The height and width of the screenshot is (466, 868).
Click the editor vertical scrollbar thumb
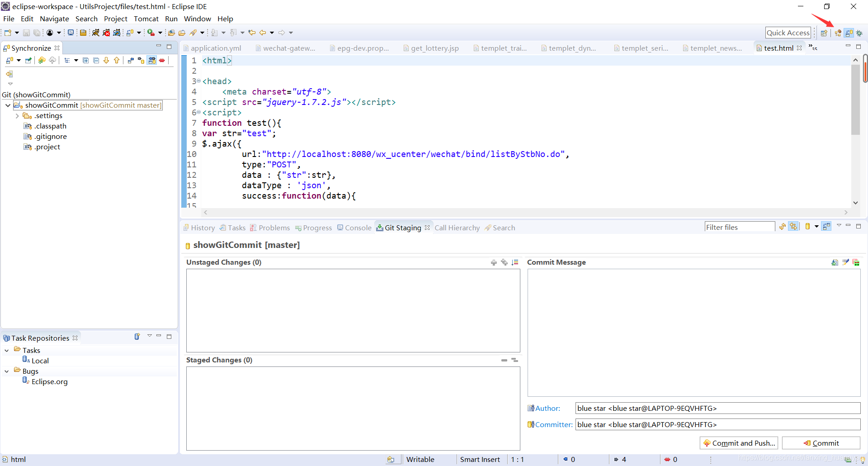(x=855, y=100)
